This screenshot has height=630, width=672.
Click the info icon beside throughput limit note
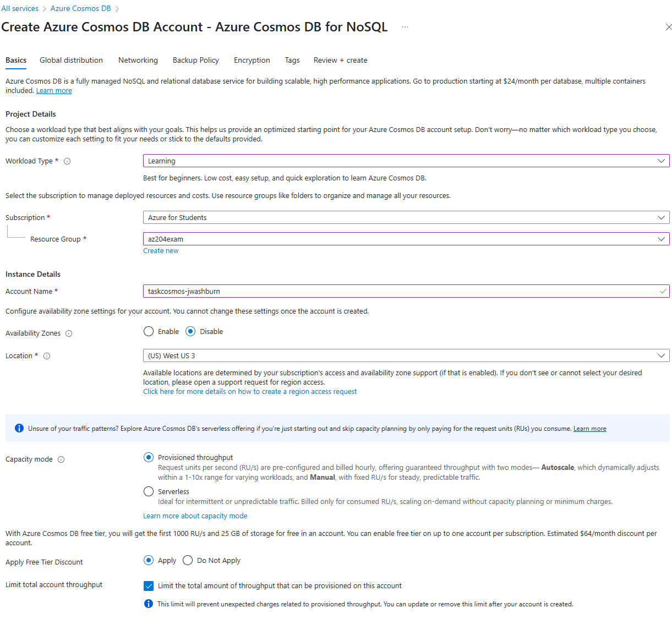pyautogui.click(x=149, y=604)
